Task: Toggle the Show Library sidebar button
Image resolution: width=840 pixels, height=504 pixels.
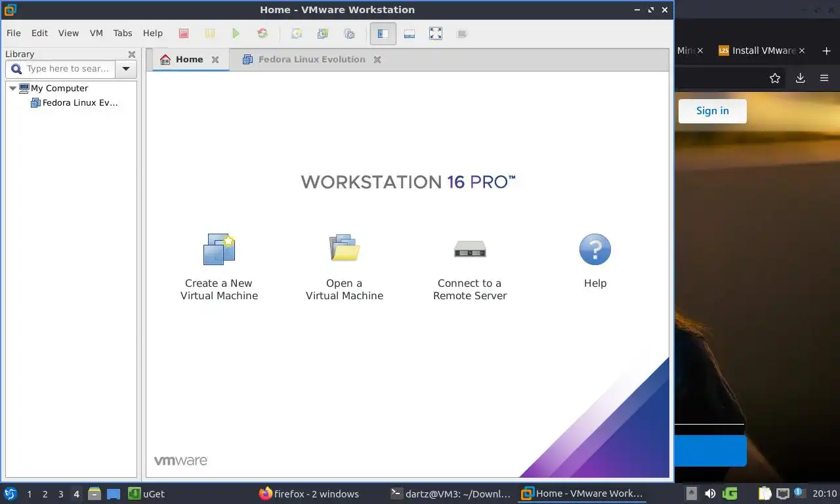Action: (x=383, y=33)
